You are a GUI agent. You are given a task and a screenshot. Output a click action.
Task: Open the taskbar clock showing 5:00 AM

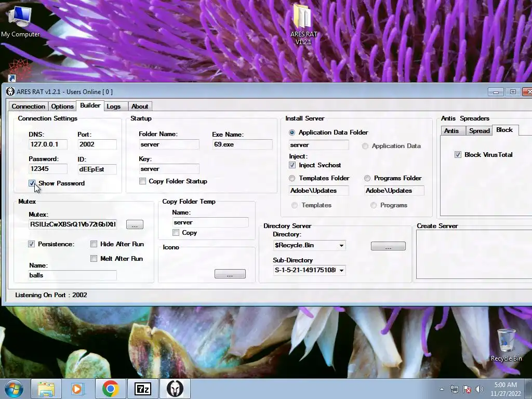506,389
